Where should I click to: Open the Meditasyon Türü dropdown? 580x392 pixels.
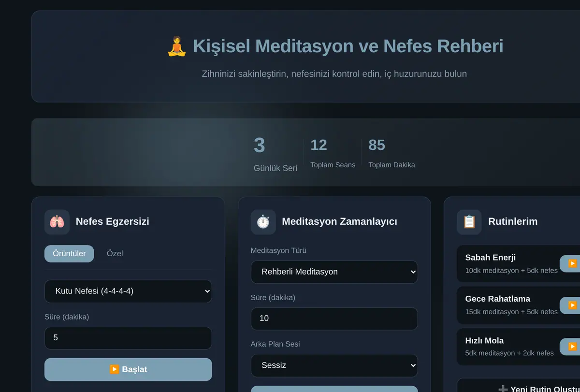[334, 272]
